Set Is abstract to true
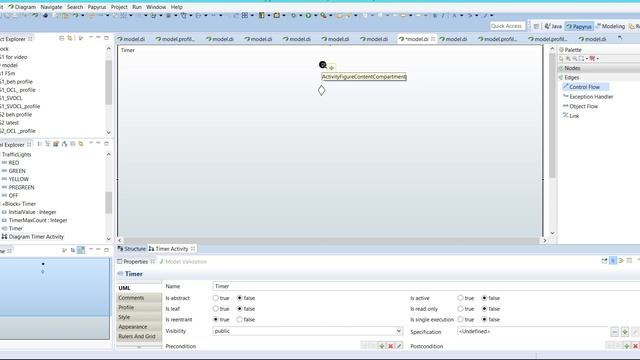 tap(216, 298)
